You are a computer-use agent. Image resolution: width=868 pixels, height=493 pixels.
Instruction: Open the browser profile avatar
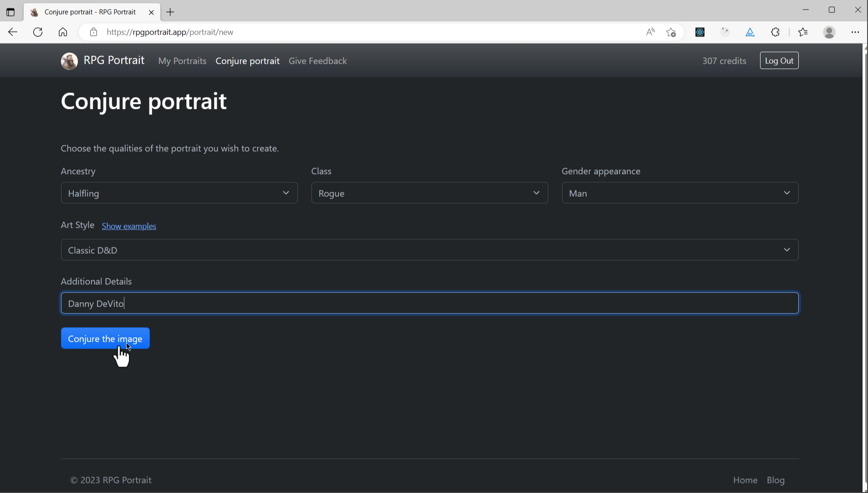coord(829,32)
